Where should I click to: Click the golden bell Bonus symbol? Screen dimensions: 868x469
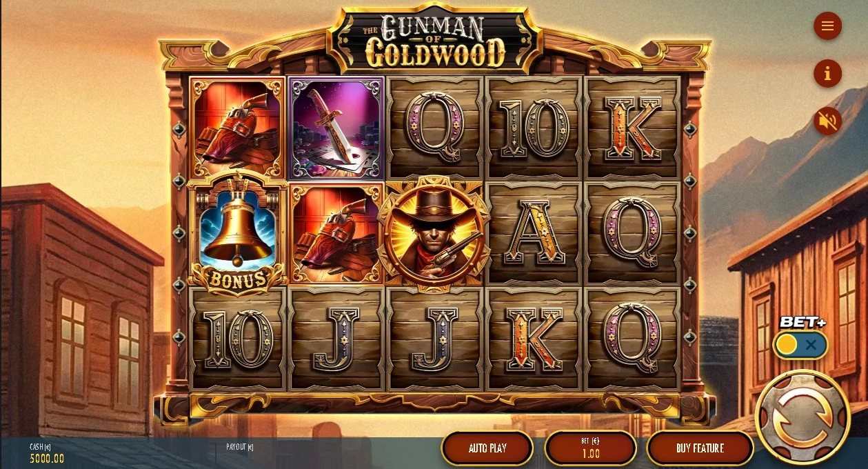click(237, 234)
